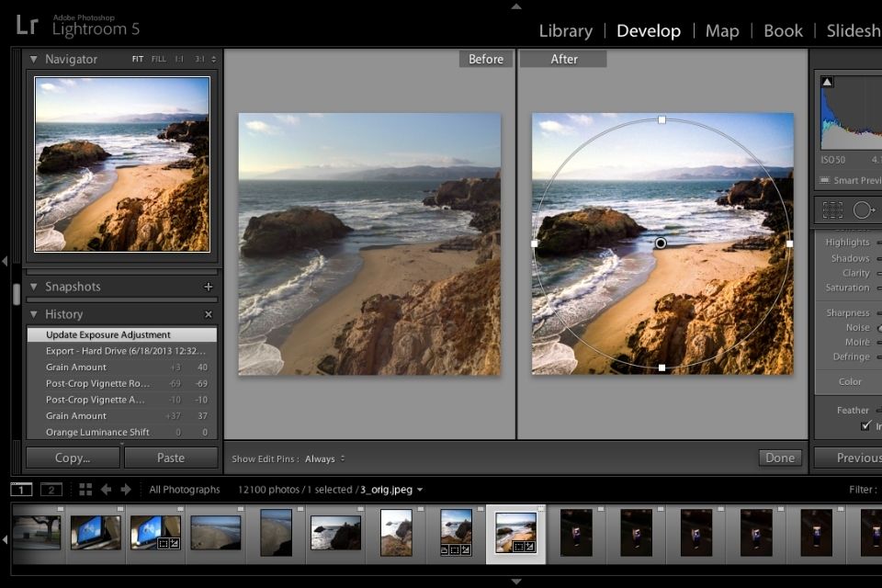Click the radial filter left handle
Viewport: 882px width, 588px height.
[535, 243]
